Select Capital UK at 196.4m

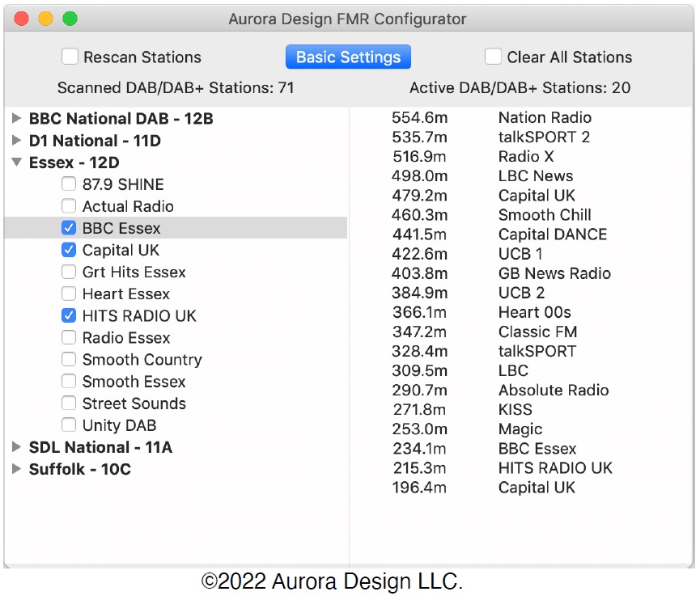[537, 488]
